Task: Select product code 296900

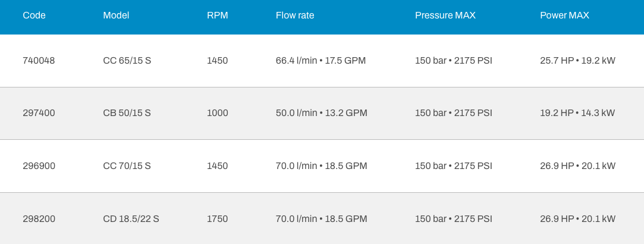Action: [39, 166]
